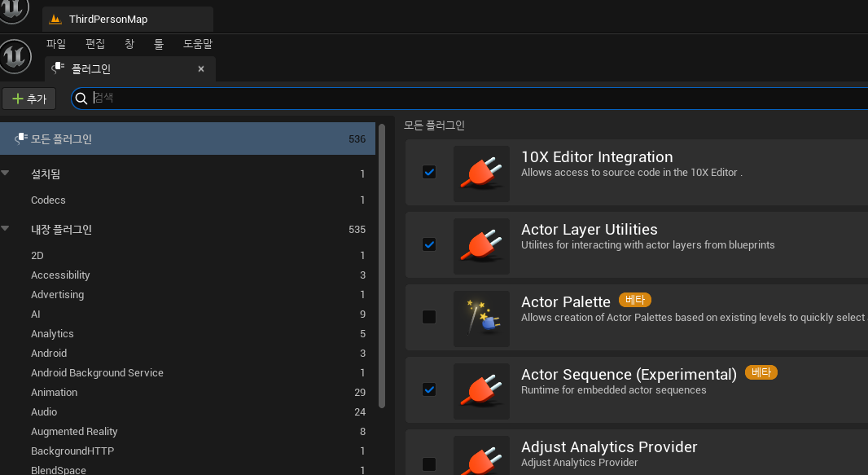The image size is (868, 475).
Task: Switch to the ThirdPersonMap tab
Action: click(x=128, y=20)
